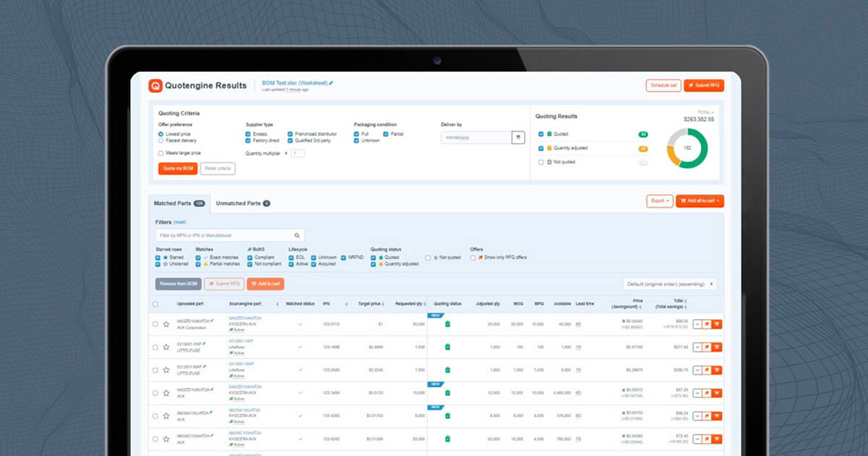Select the Lowest price radio option
The image size is (868, 456).
coord(161,135)
